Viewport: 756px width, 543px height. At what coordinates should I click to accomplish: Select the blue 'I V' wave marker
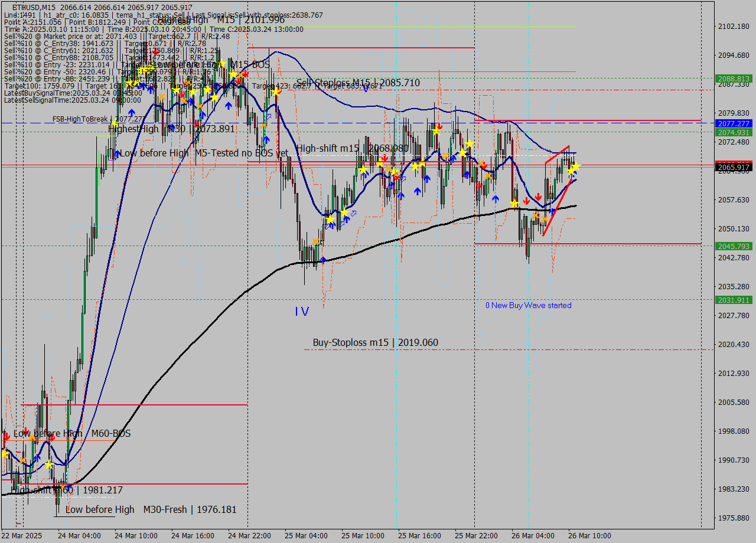[301, 312]
